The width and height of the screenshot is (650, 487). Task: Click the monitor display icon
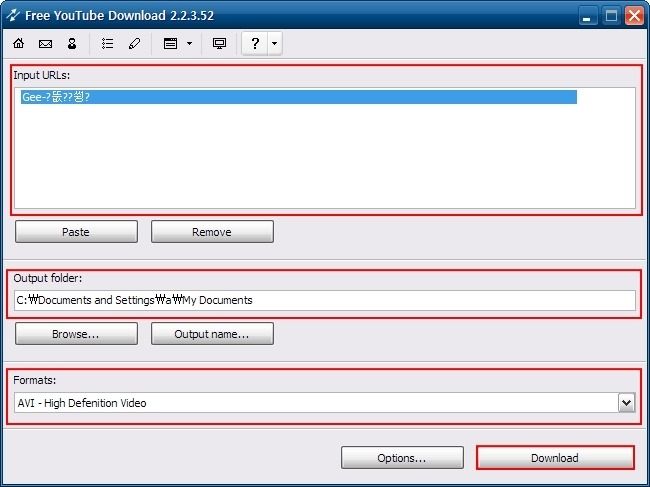(219, 43)
